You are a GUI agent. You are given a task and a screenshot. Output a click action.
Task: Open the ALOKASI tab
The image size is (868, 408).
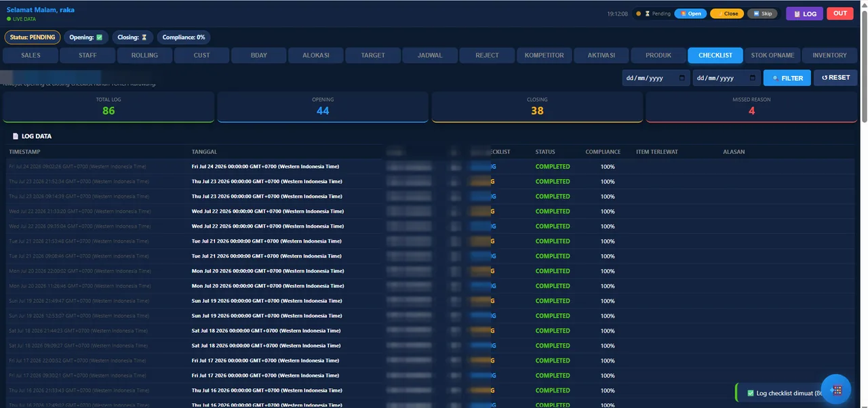(x=316, y=56)
